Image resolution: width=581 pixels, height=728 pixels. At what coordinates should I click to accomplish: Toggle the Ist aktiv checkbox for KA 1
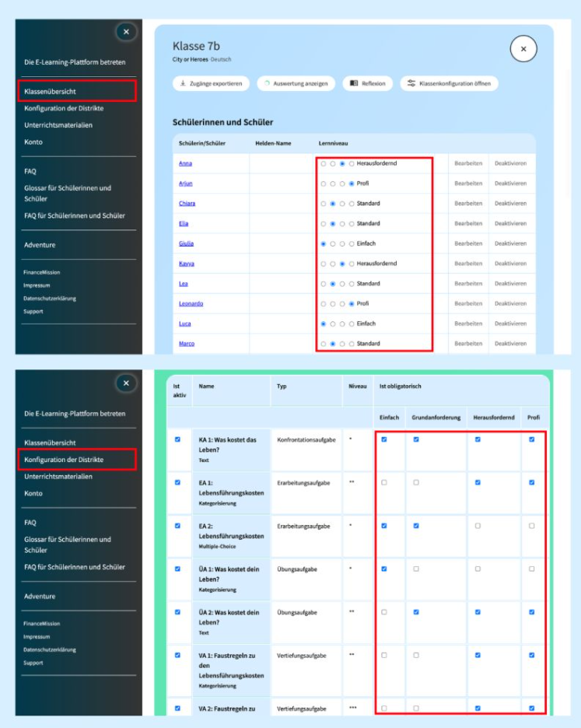177,439
